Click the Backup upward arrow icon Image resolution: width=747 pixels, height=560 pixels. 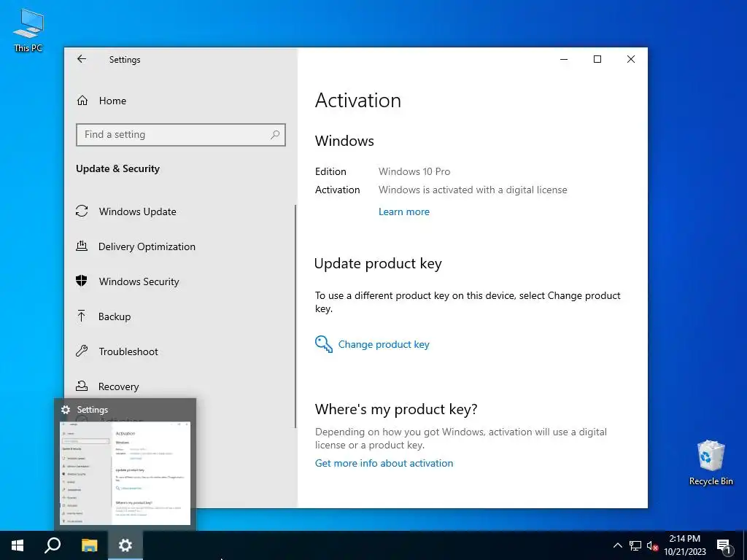click(x=82, y=316)
